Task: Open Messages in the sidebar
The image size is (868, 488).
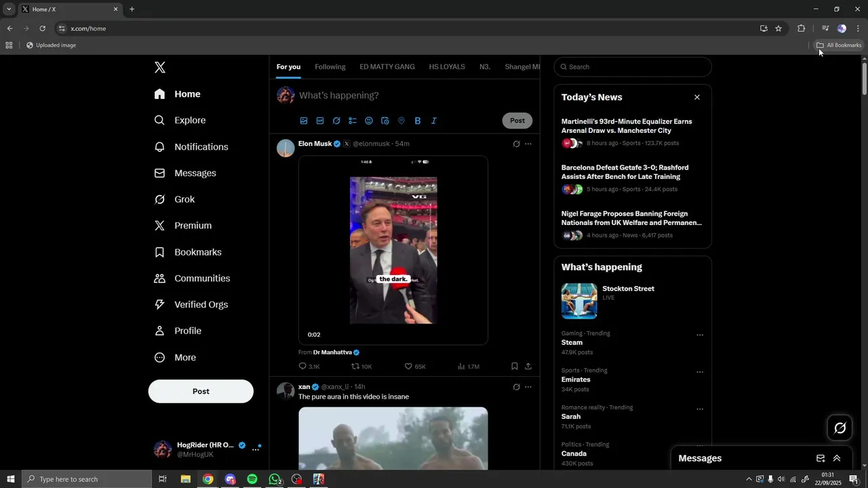Action: tap(185, 174)
